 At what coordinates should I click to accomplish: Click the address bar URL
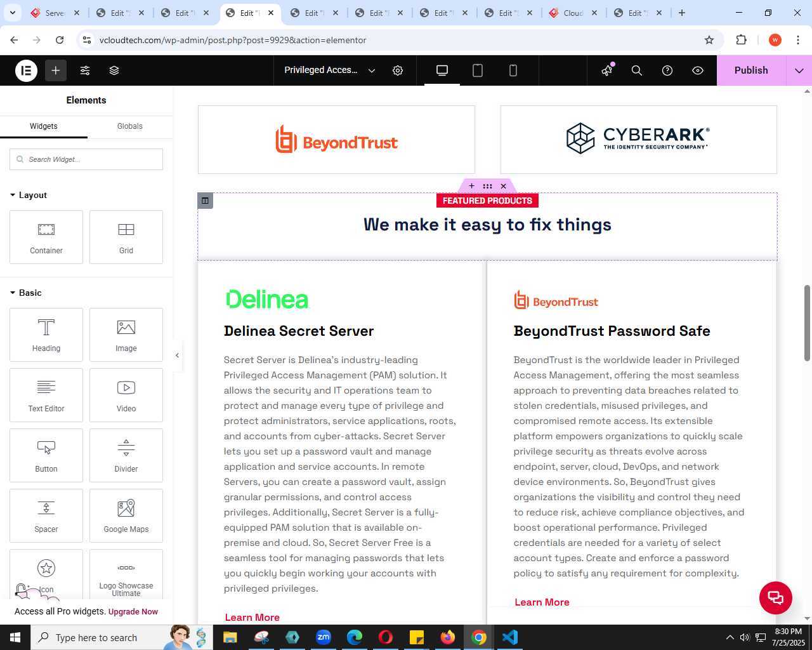click(233, 40)
